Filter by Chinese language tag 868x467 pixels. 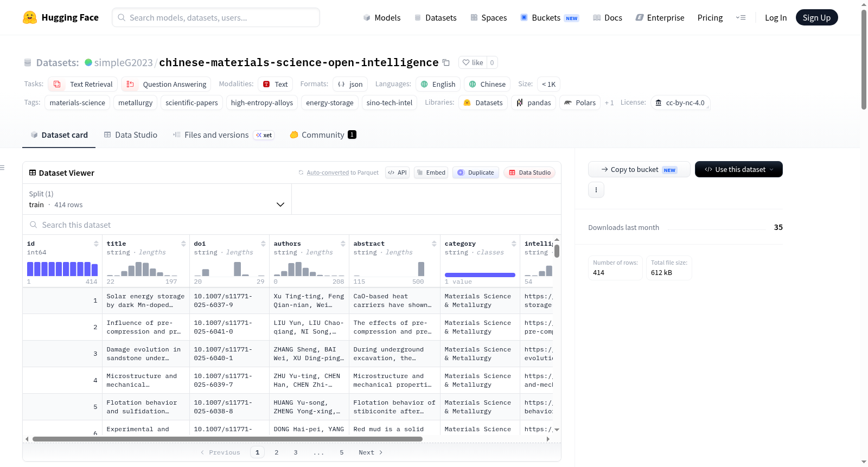[x=487, y=84]
